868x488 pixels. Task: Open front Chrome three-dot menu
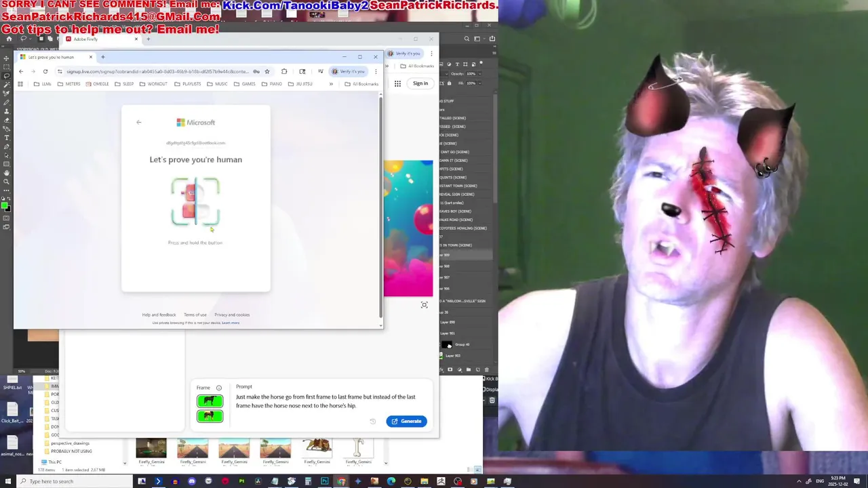click(376, 71)
